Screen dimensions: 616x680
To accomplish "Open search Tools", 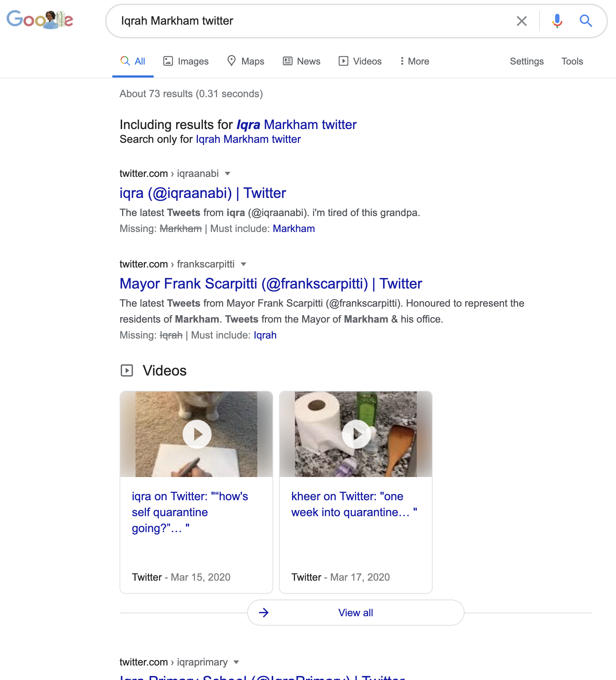I will click(572, 61).
